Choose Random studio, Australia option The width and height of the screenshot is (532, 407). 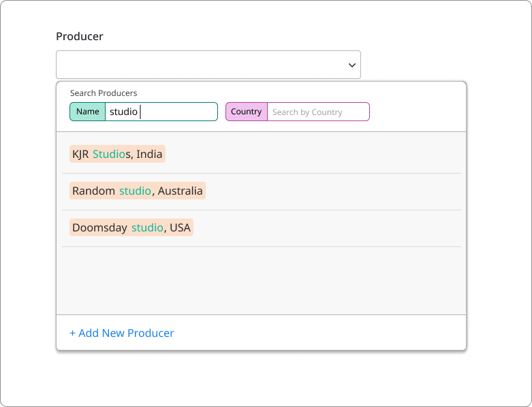click(x=138, y=191)
